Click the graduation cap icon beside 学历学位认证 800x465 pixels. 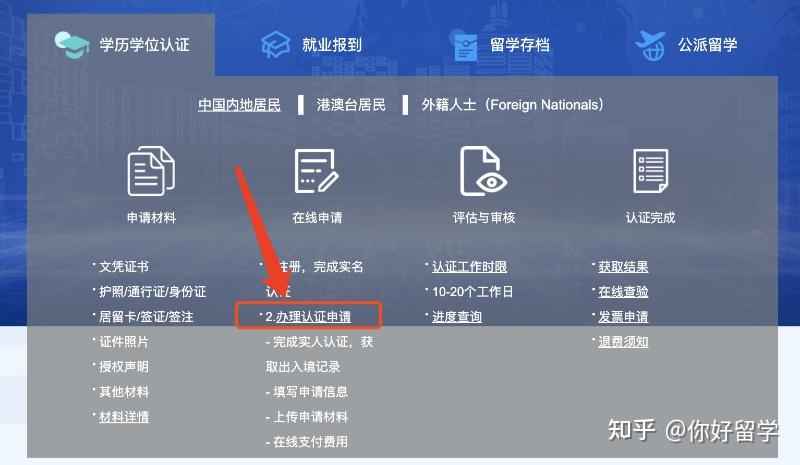(x=71, y=44)
